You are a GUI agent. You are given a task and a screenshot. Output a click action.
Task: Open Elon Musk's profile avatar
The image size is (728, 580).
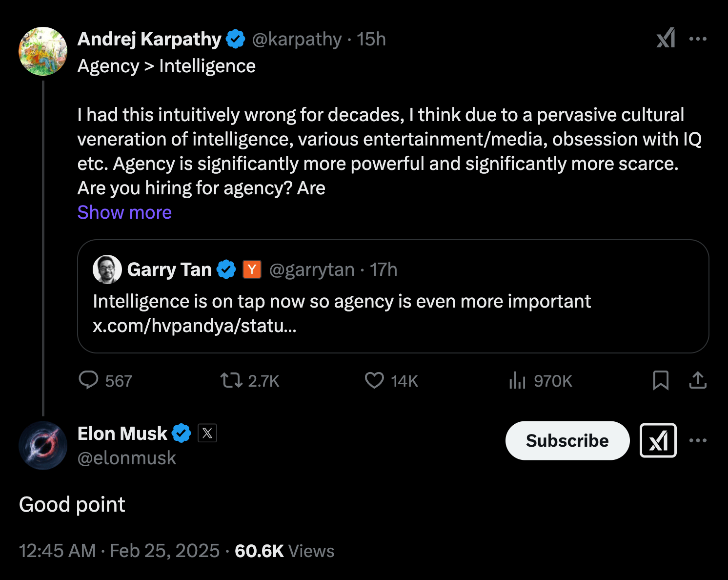tap(43, 445)
